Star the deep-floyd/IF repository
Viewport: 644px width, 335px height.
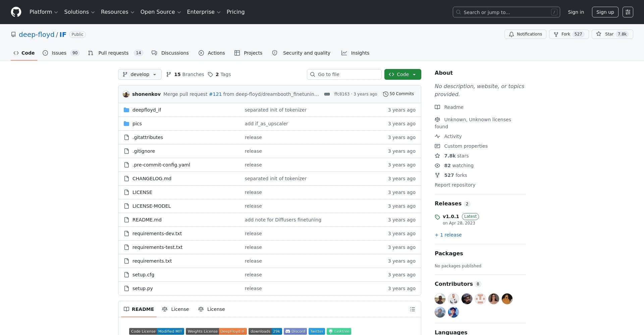pyautogui.click(x=612, y=34)
